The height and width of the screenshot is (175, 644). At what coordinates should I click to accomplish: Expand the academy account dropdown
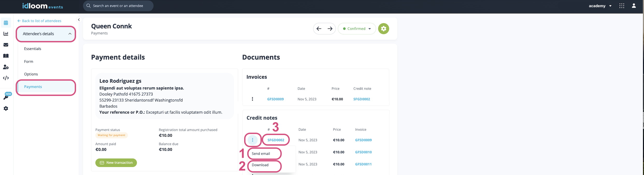600,6
